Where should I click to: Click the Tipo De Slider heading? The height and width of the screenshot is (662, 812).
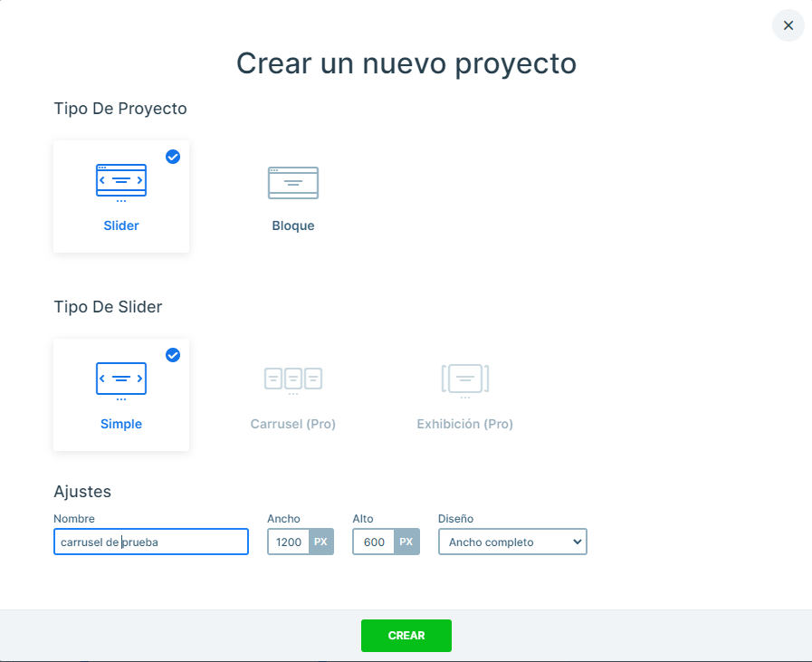[x=109, y=307]
